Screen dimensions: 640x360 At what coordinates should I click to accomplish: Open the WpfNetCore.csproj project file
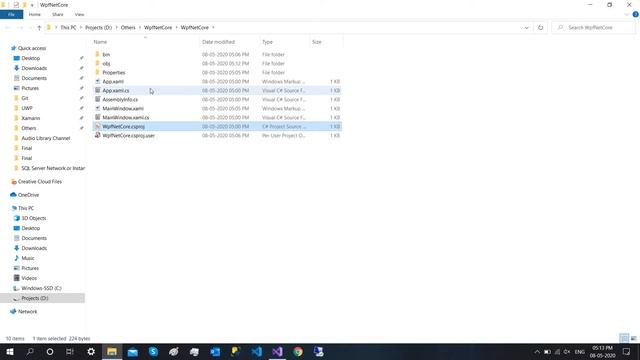(x=123, y=127)
